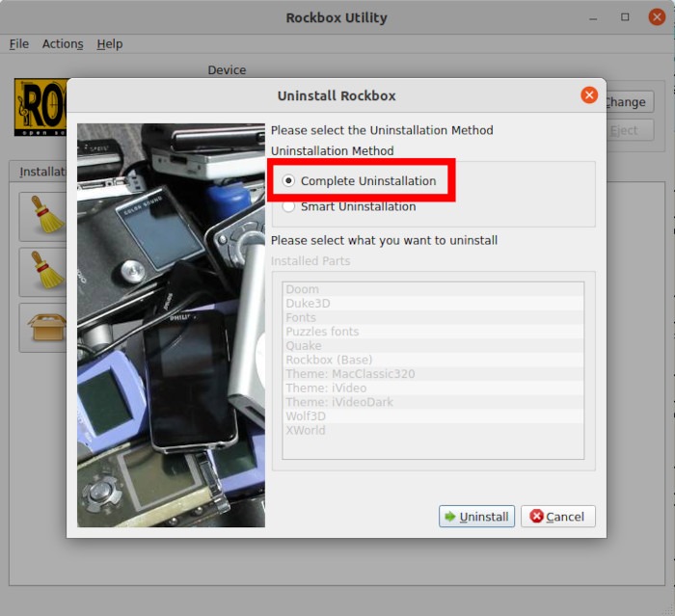Minimize the Rockbox Utility window

tap(593, 18)
